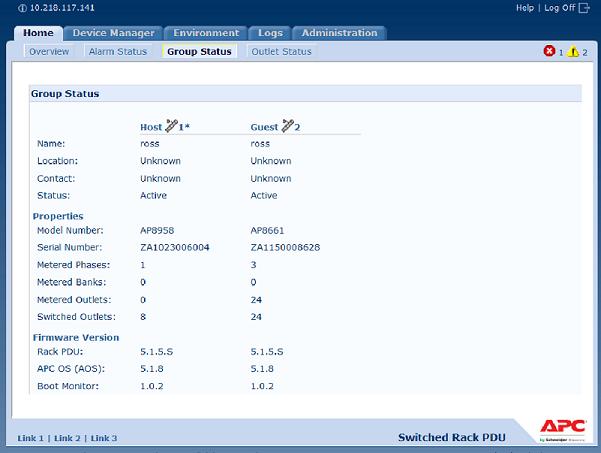Click the Host 1* link
This screenshot has height=453, width=601.
tap(165, 127)
